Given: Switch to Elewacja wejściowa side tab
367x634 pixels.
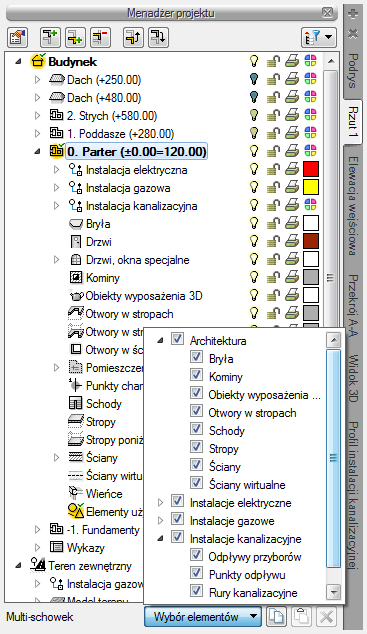Looking at the screenshot, I should coord(353,206).
